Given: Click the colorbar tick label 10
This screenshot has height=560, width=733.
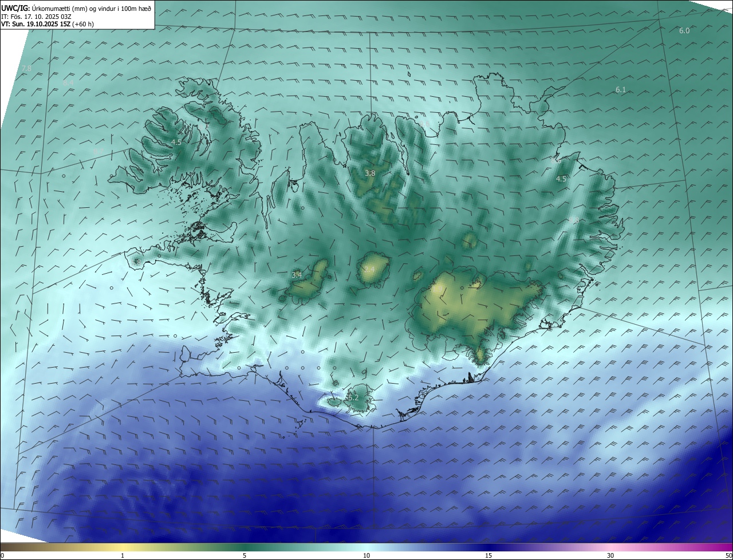Looking at the screenshot, I should click(366, 555).
